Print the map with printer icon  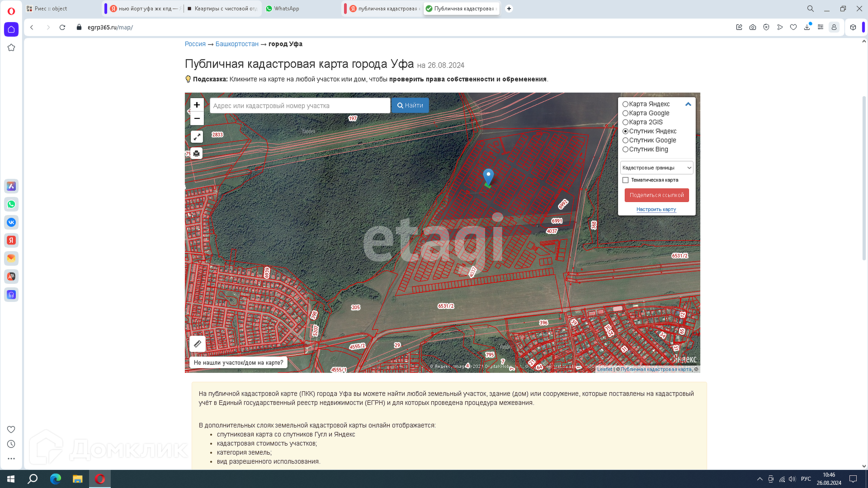tap(197, 154)
